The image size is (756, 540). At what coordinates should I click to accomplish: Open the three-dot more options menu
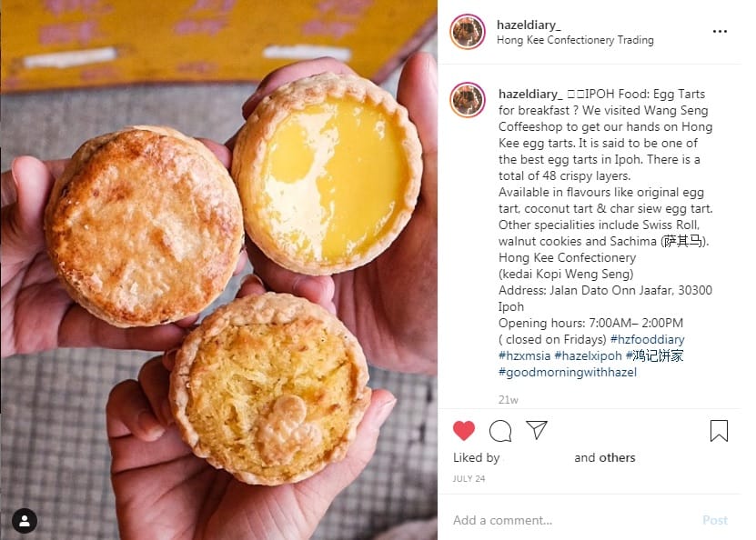click(720, 31)
